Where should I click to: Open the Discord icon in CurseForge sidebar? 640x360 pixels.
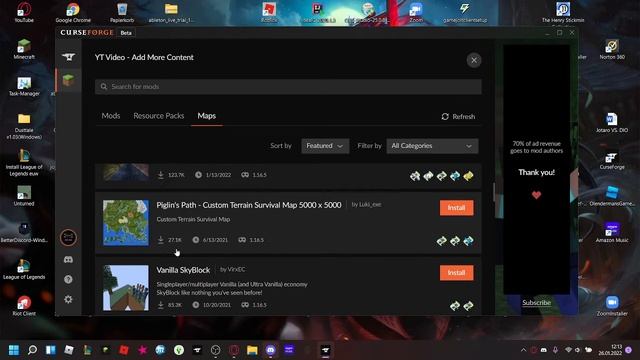click(68, 260)
